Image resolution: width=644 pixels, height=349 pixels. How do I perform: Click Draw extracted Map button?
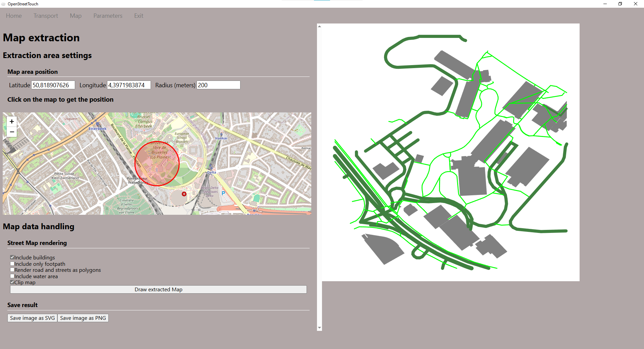pyautogui.click(x=158, y=290)
